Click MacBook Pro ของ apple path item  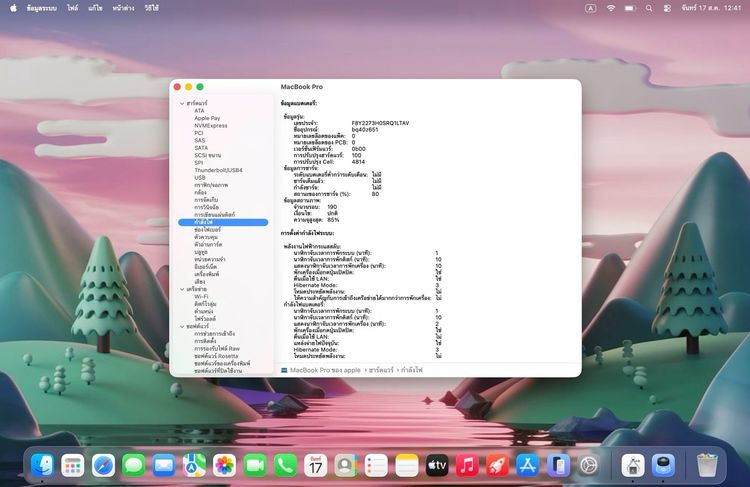[325, 370]
